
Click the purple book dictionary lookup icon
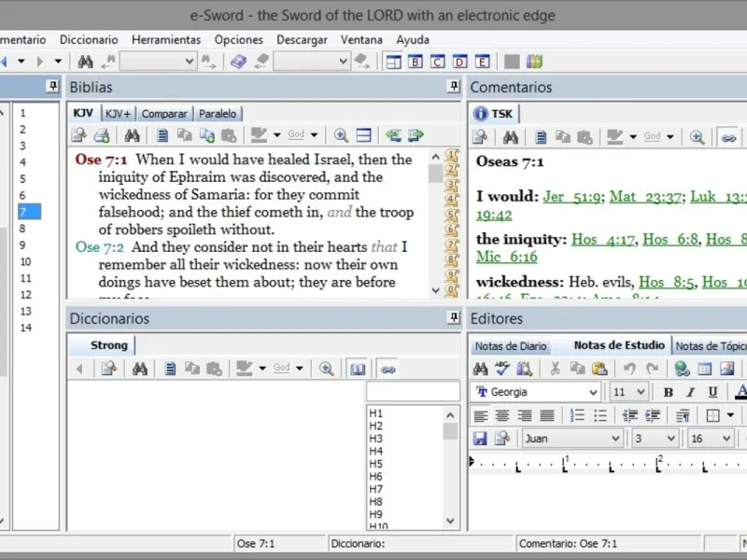(238, 62)
